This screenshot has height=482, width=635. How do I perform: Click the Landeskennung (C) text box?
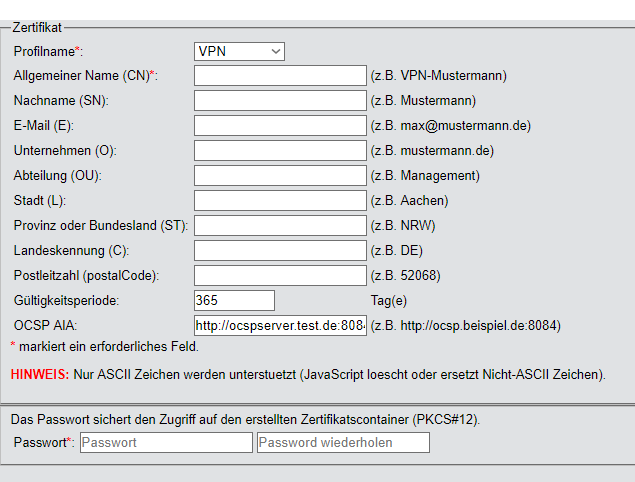point(280,250)
